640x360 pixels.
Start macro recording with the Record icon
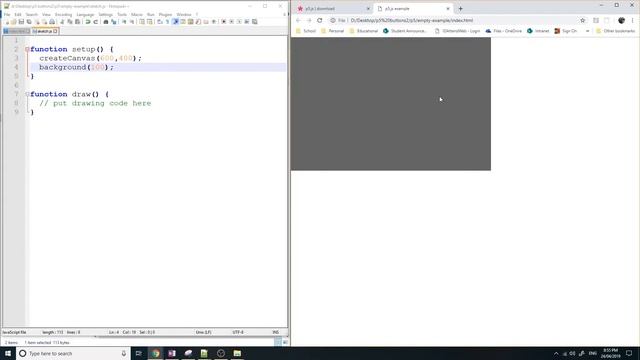(x=224, y=22)
